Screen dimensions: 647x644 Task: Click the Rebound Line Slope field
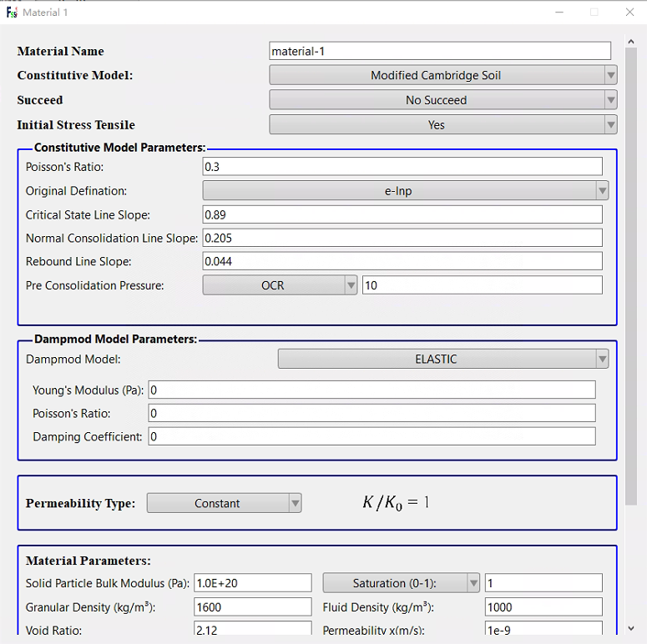click(402, 261)
